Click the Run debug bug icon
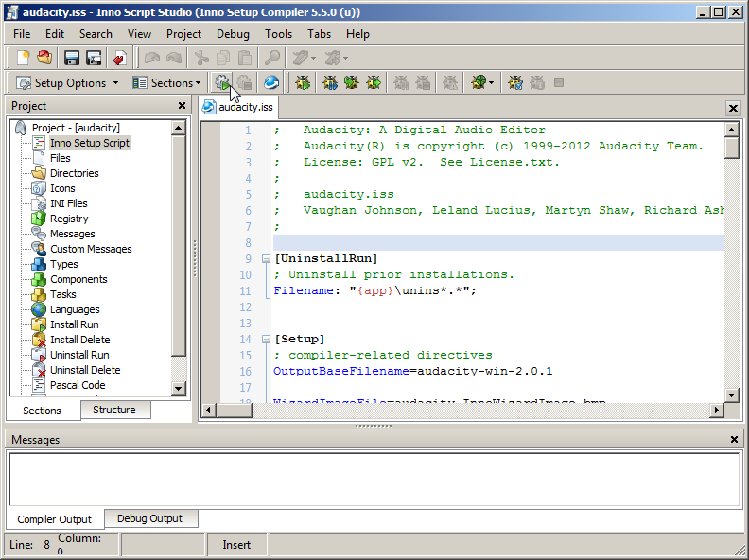749x560 pixels. point(303,82)
